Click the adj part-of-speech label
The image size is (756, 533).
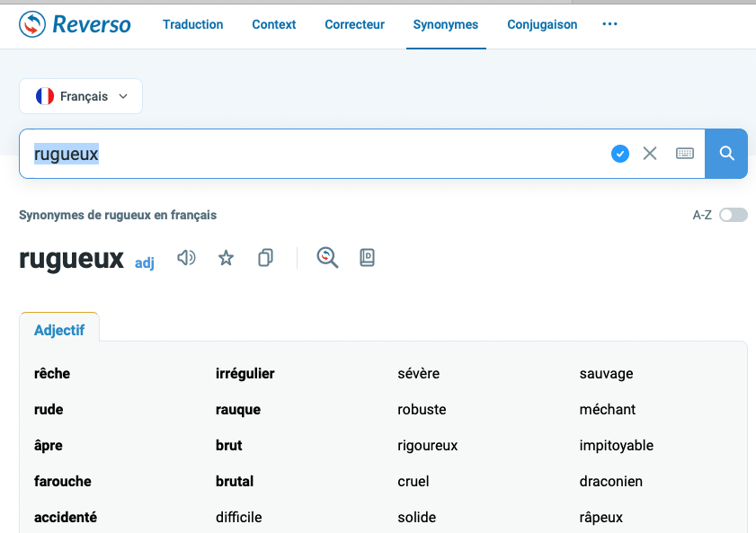pyautogui.click(x=145, y=263)
